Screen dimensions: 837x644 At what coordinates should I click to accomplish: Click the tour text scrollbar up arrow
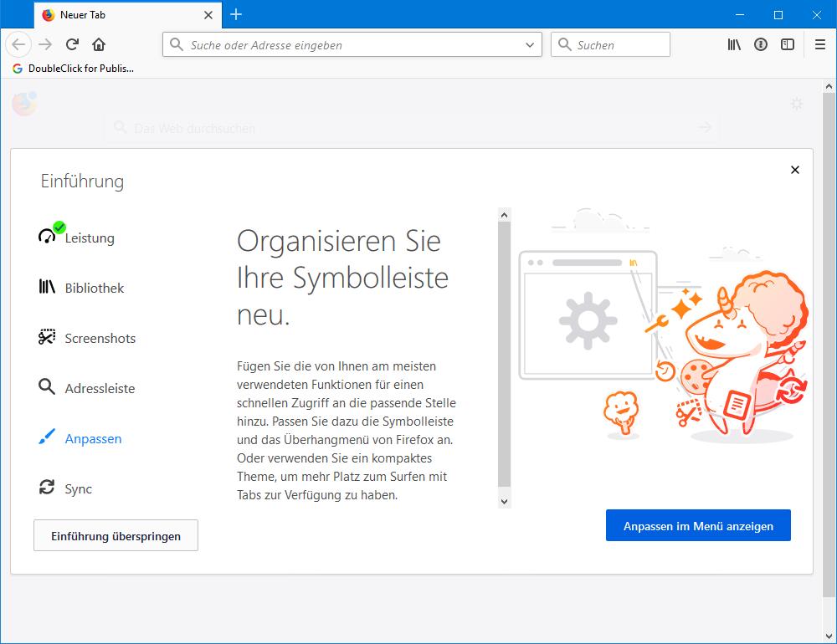click(x=505, y=214)
